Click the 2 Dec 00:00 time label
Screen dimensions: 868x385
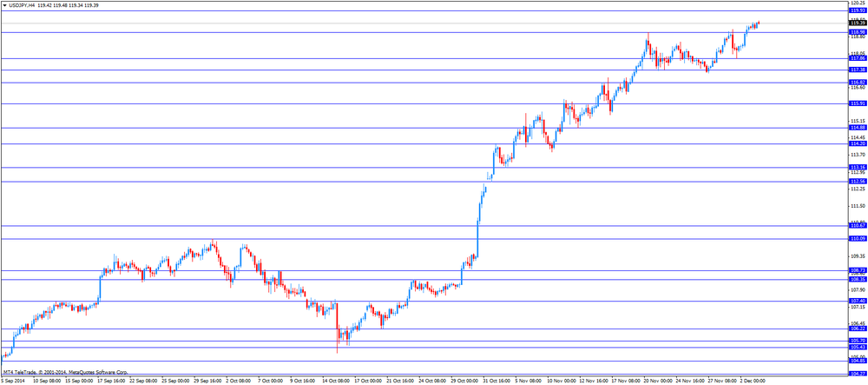coord(753,382)
